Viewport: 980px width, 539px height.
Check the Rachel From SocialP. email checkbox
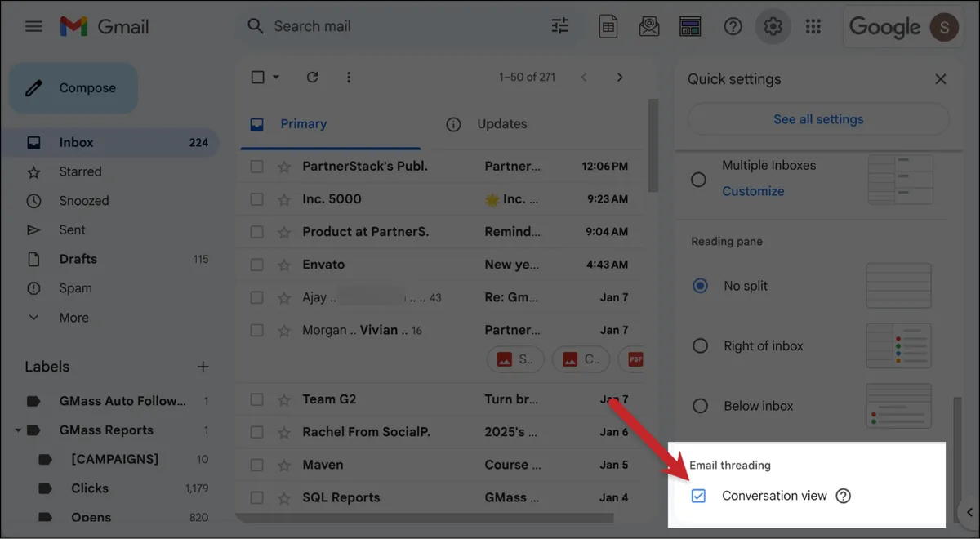[257, 432]
